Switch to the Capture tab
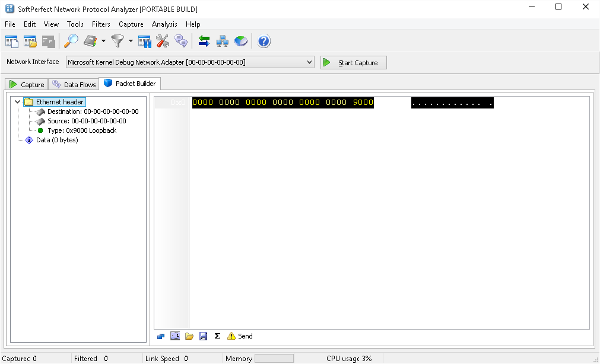The height and width of the screenshot is (364, 600). (x=27, y=85)
